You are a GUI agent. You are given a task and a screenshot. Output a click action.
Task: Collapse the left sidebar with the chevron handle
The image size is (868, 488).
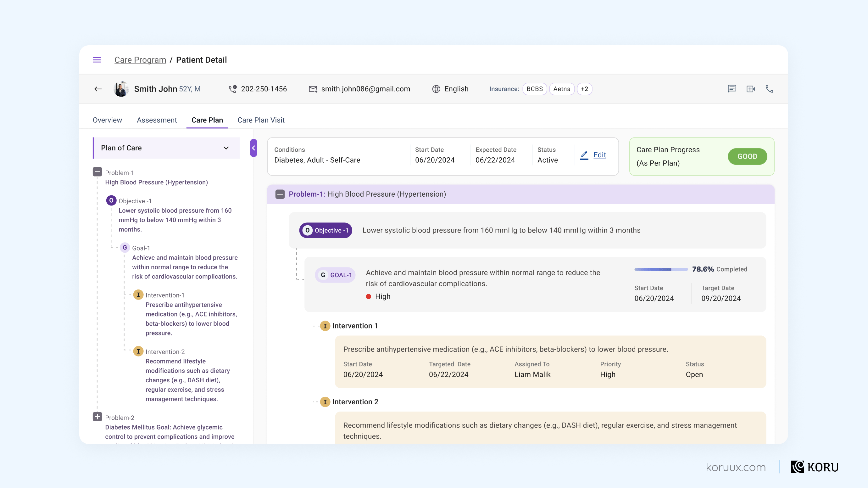tap(253, 148)
